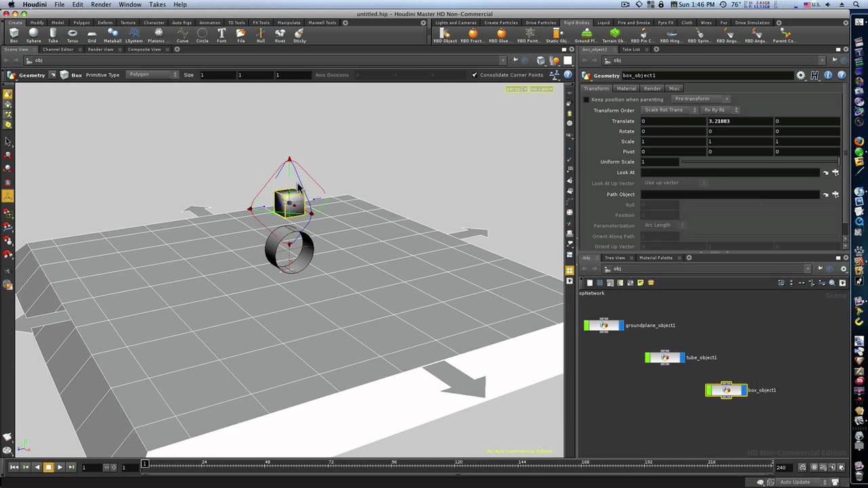This screenshot has width=868, height=488.
Task: Open Primitive Type Polygon dropdown
Action: [152, 75]
